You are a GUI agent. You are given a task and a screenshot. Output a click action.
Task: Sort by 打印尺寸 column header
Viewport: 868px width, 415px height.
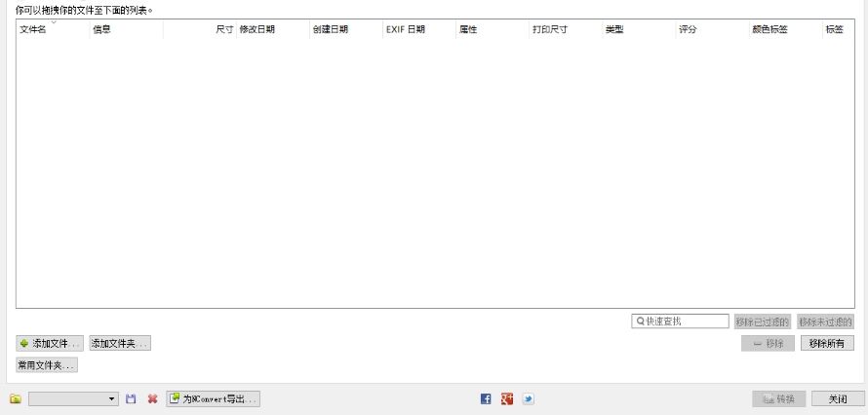pos(566,30)
